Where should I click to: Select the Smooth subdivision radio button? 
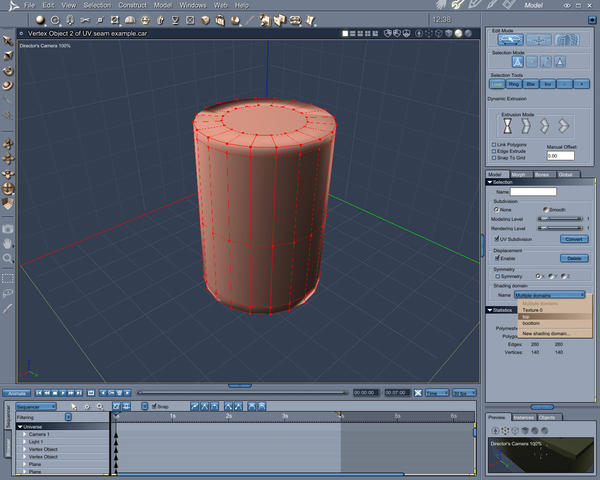coord(544,209)
